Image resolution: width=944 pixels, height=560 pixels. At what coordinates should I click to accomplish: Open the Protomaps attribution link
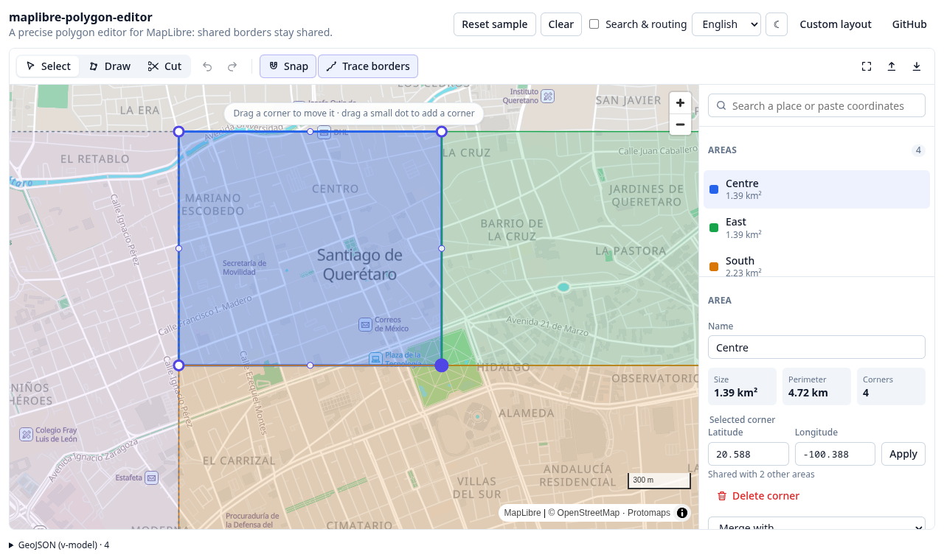pyautogui.click(x=649, y=513)
